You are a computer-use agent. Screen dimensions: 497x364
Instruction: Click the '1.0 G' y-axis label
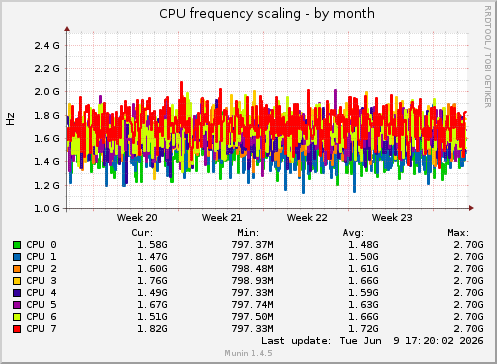[47, 208]
